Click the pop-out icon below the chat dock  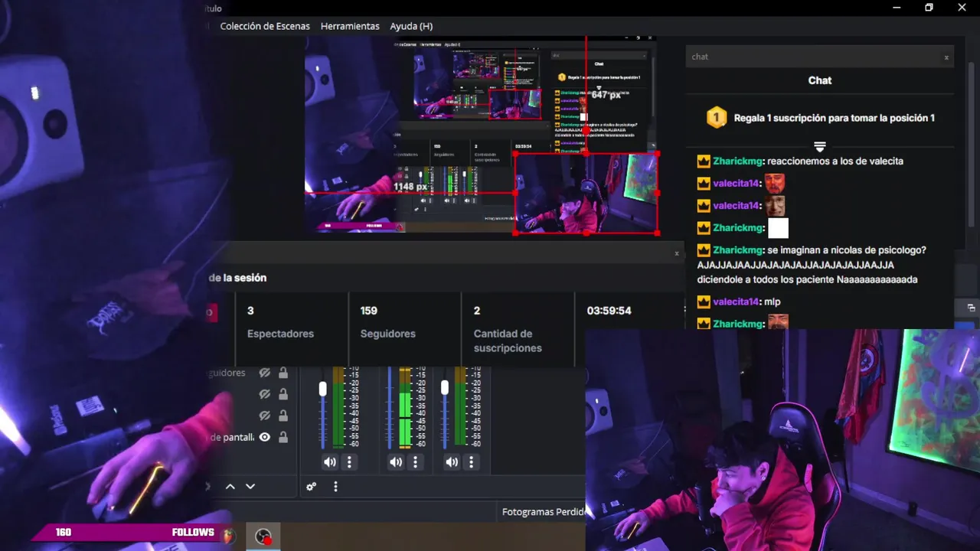pos(971,308)
